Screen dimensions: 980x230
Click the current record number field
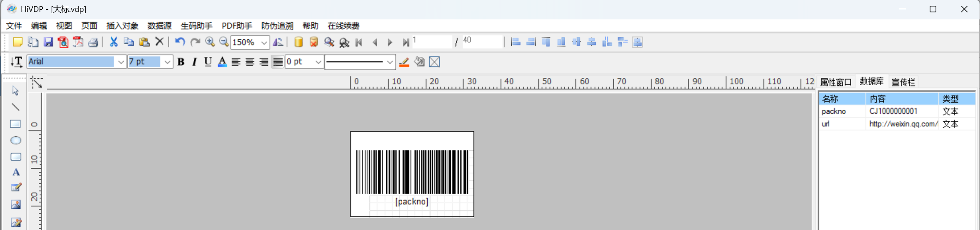pos(432,42)
